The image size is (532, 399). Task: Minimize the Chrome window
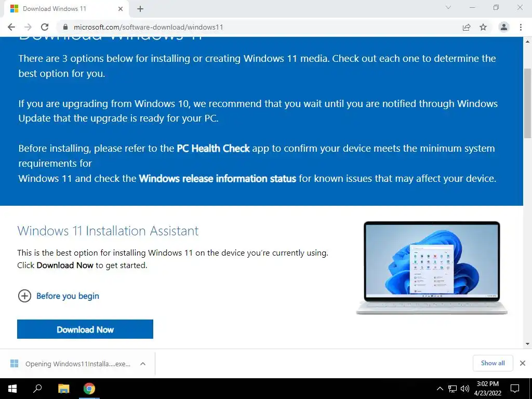click(x=472, y=7)
